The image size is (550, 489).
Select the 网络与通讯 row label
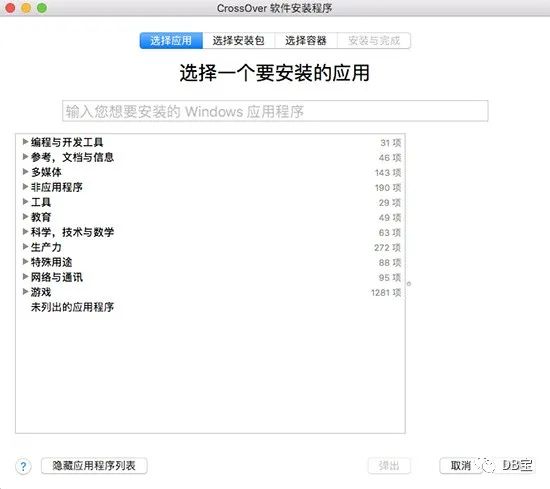[57, 277]
